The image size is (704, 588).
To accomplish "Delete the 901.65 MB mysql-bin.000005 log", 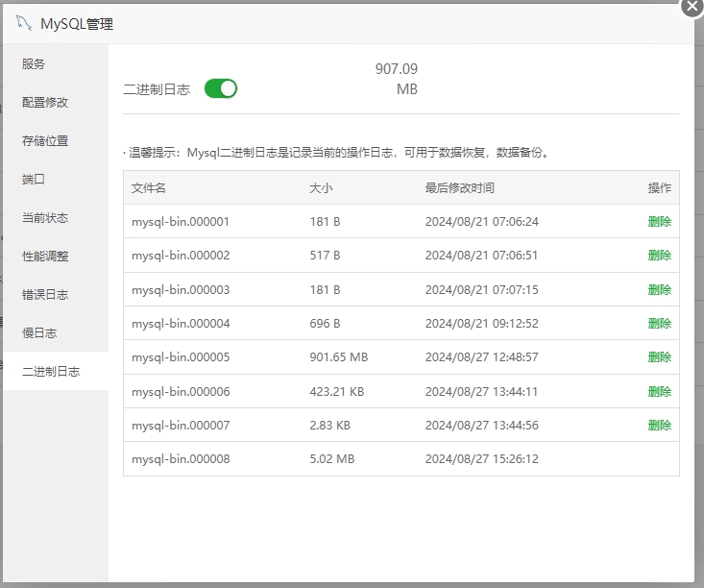I will [660, 357].
